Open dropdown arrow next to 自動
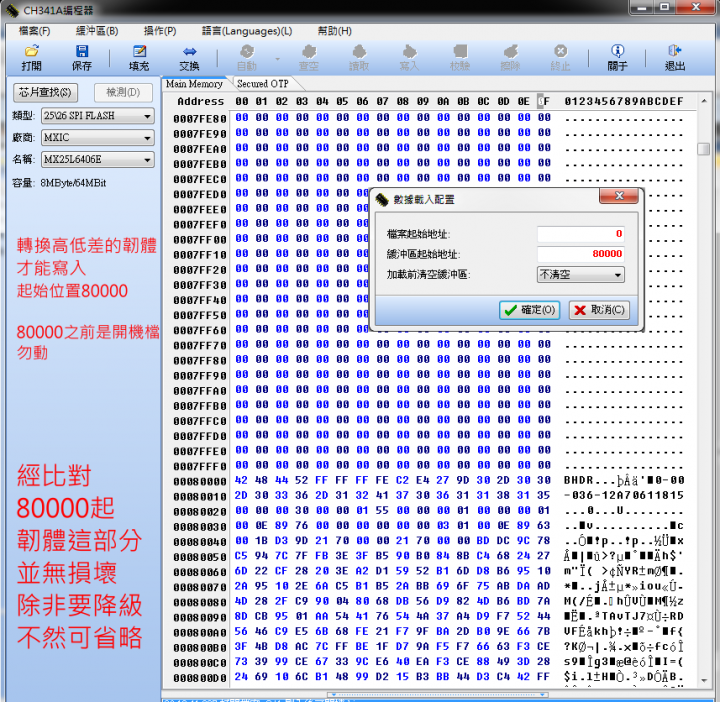Image resolution: width=720 pixels, height=702 pixels. 277,59
